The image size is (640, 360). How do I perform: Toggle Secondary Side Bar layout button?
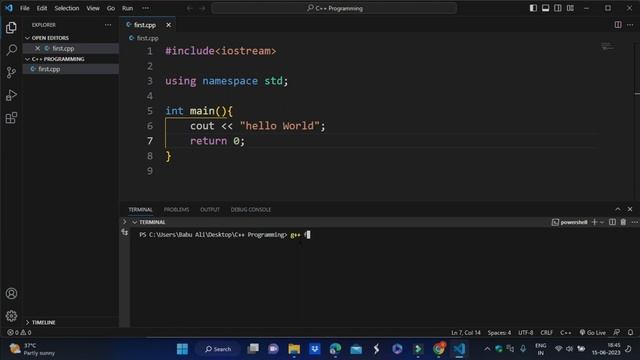click(558, 8)
